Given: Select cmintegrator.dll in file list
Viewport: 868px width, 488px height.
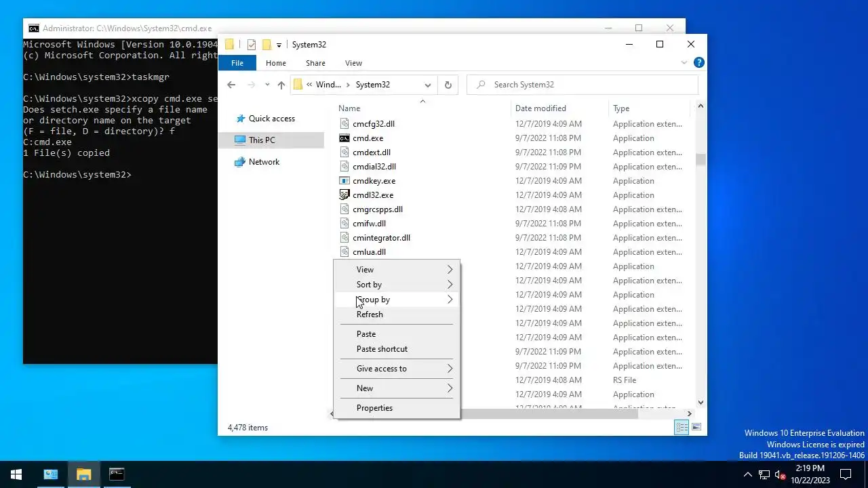Looking at the screenshot, I should coord(381,238).
